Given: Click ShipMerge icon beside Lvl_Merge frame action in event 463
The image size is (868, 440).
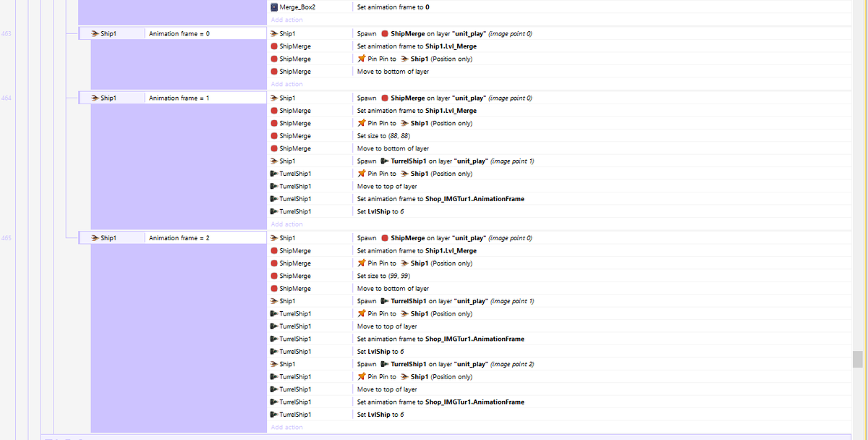Looking at the screenshot, I should pyautogui.click(x=274, y=46).
